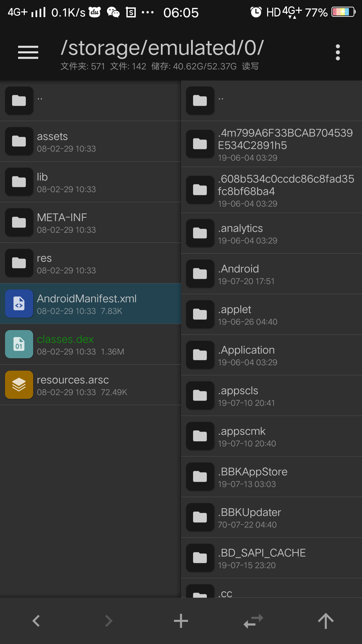Viewport: 362px width, 644px height.
Task: Open the .analytics folder
Action: (x=271, y=233)
